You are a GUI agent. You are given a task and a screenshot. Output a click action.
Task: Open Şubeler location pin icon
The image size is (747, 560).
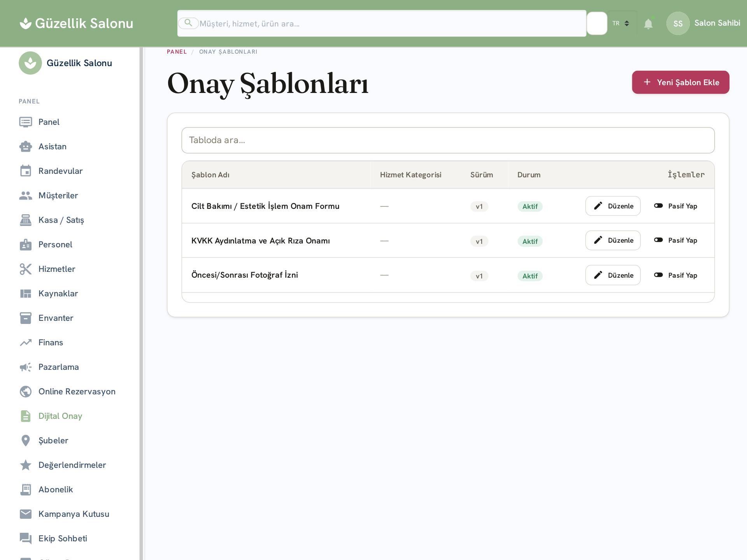[26, 441]
